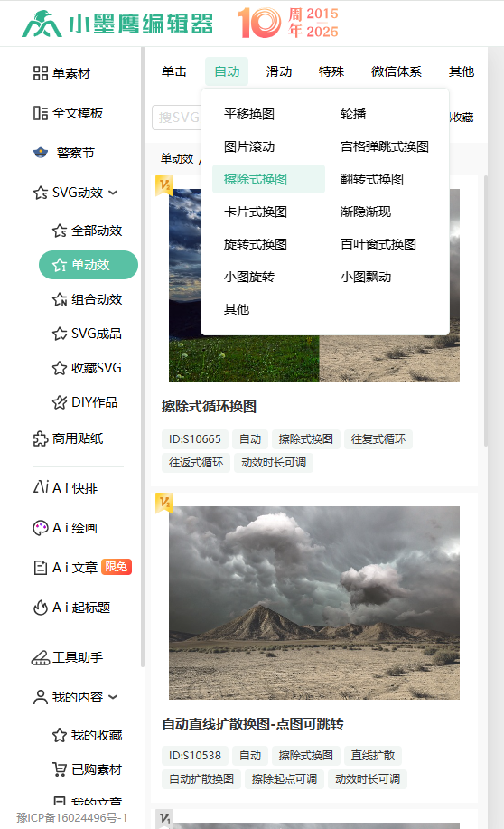504x829 pixels.
Task: Click the ID:S10538 label
Action: pyautogui.click(x=195, y=756)
